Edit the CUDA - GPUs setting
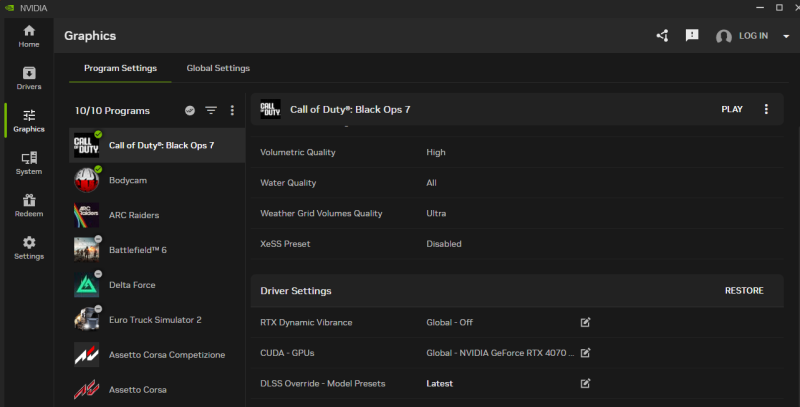 586,352
